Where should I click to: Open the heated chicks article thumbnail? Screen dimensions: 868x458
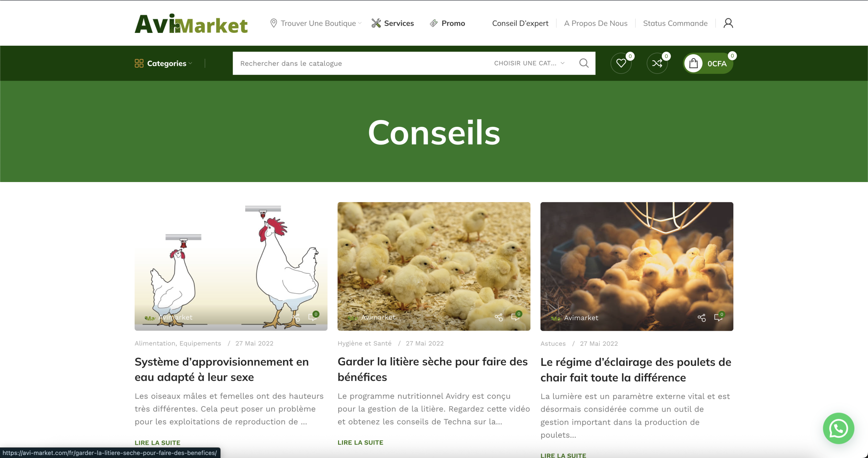637,266
